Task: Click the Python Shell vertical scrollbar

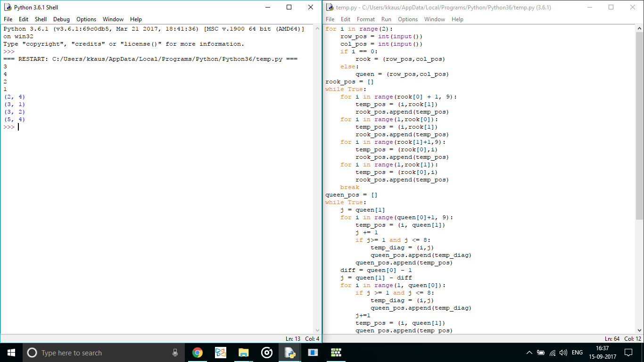Action: [318, 179]
